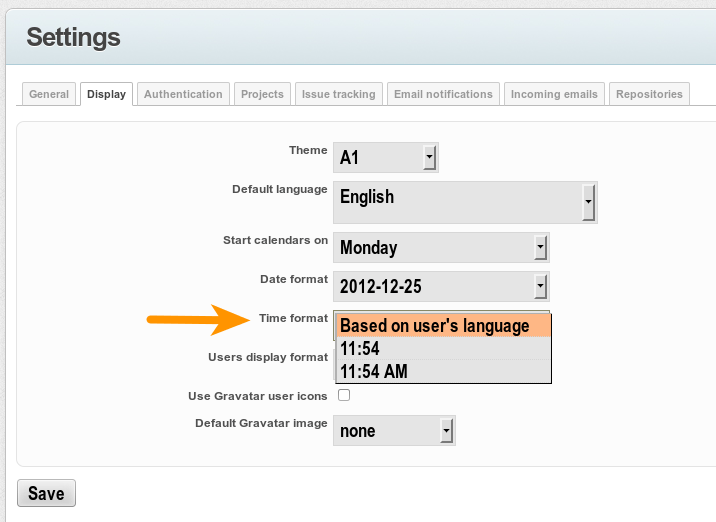Click the Theme label
Screen dimensions: 716x522
point(308,150)
